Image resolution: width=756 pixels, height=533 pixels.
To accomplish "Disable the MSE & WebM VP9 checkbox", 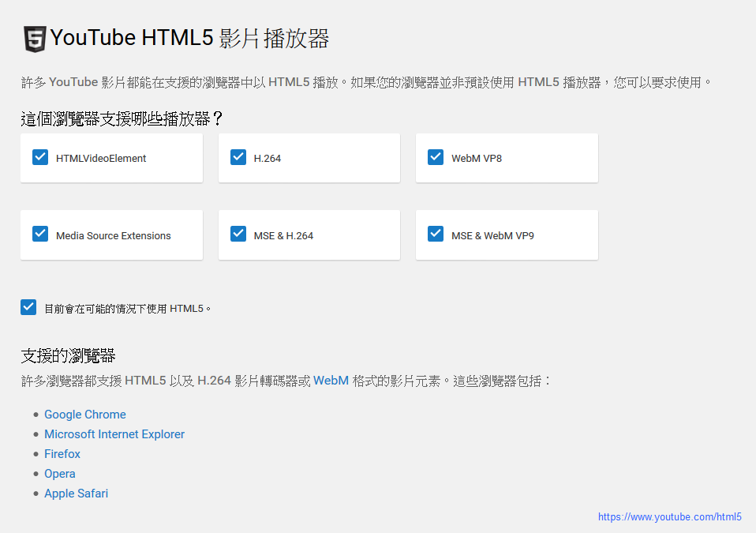I will point(436,235).
